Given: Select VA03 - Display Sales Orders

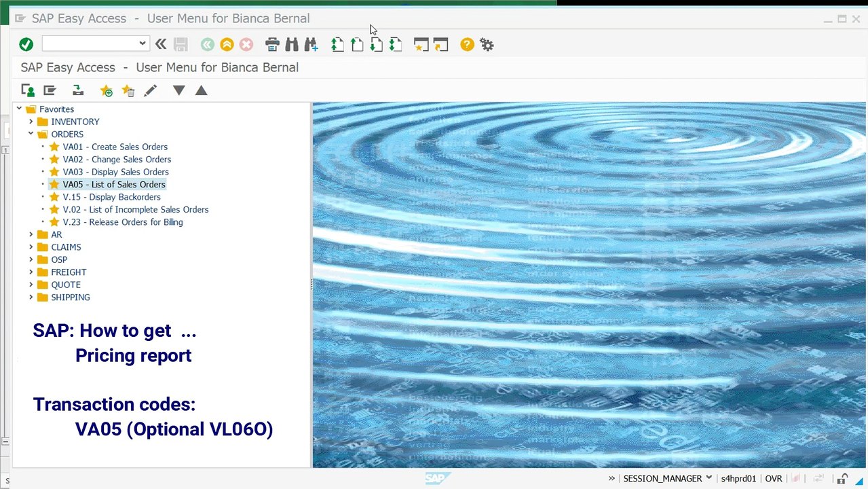Looking at the screenshot, I should [116, 172].
